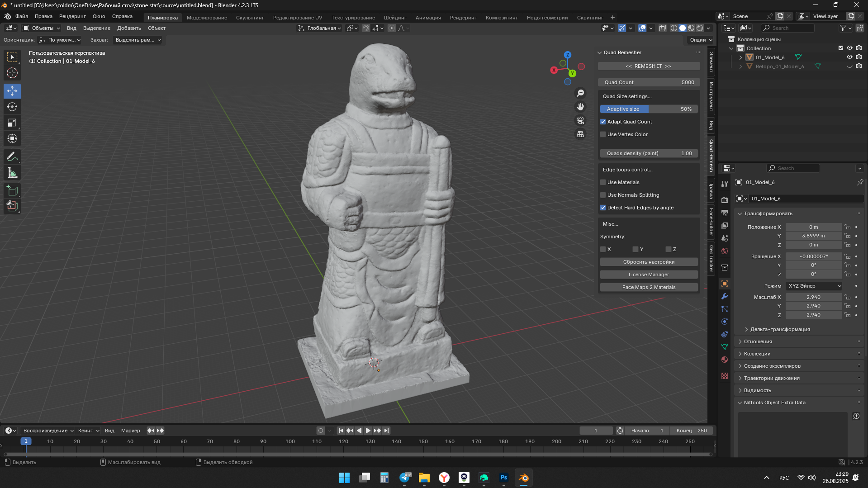This screenshot has width=868, height=488.
Task: Open the Material properties tab
Action: pyautogui.click(x=725, y=360)
